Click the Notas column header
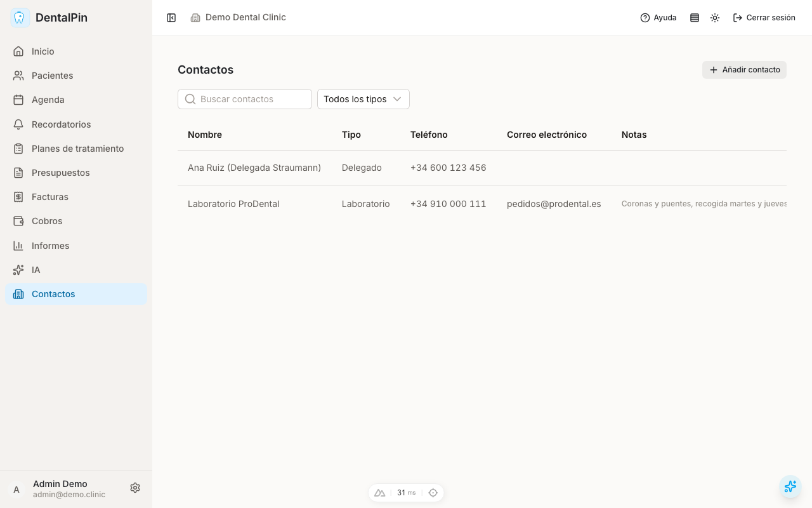This screenshot has width=812, height=508. pyautogui.click(x=634, y=135)
